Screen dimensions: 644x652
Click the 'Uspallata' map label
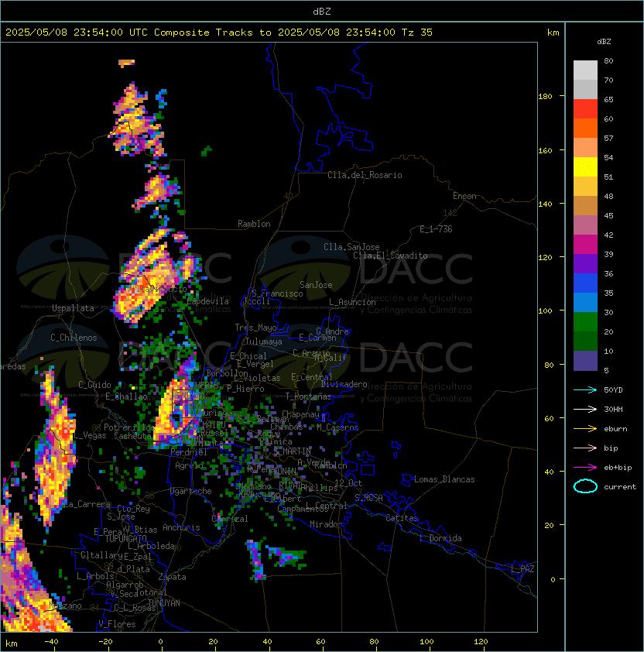coord(73,308)
